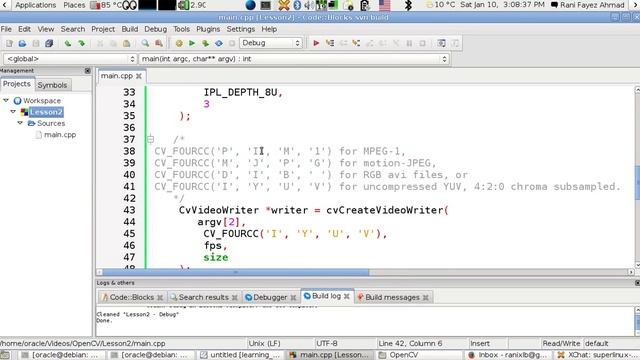The height and width of the screenshot is (360, 640).
Task: Open the Help menu
Action: (x=269, y=29)
